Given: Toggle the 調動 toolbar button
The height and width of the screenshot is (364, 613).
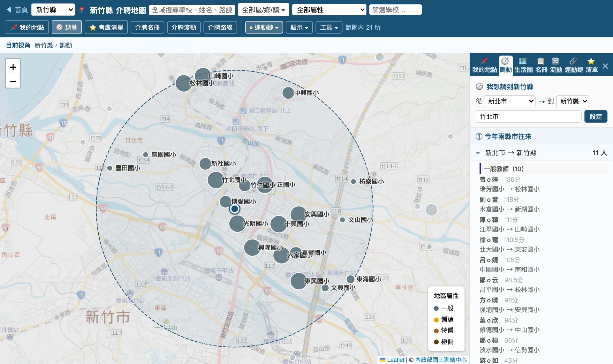Looking at the screenshot, I should coord(67,27).
